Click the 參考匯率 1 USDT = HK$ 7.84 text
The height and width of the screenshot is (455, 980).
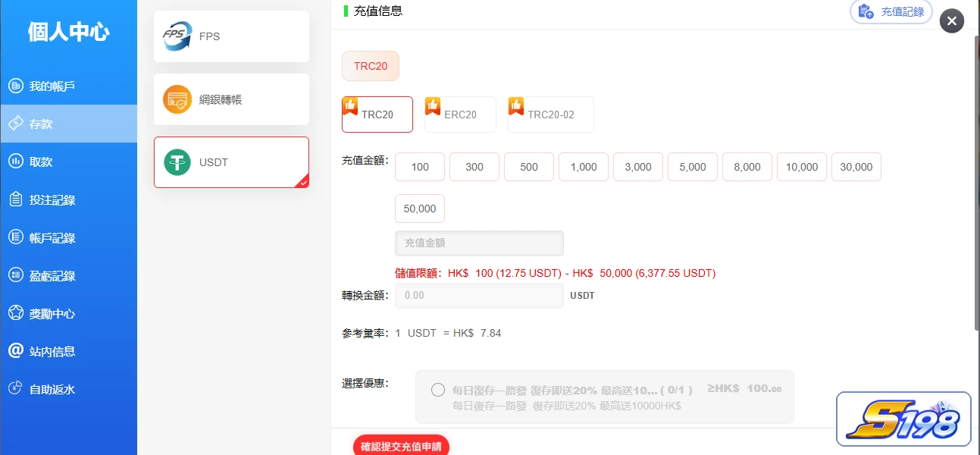421,333
